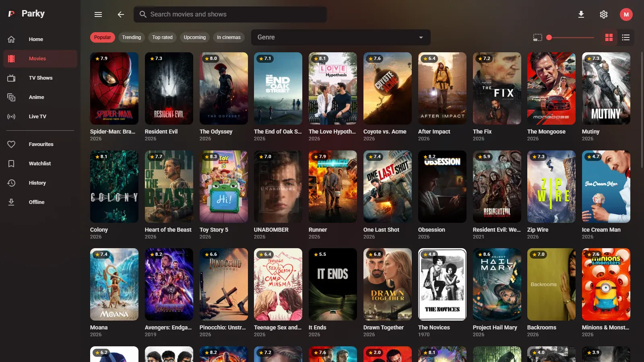Select the Upcoming filter chip
Viewport: 644px width, 362px height.
tap(194, 37)
